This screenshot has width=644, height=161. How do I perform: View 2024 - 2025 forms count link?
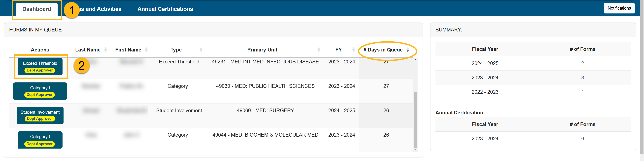[x=582, y=63]
